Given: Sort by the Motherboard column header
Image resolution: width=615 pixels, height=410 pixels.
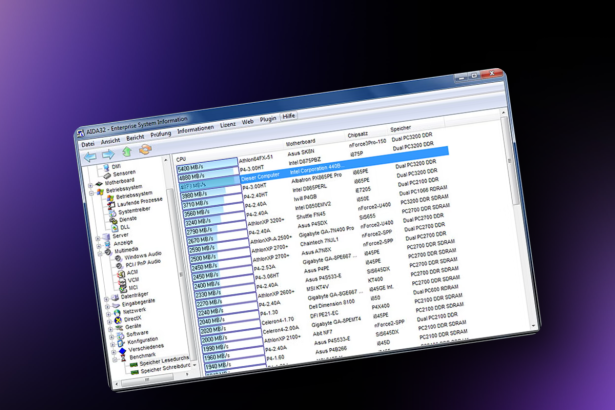Looking at the screenshot, I should pyautogui.click(x=300, y=142).
